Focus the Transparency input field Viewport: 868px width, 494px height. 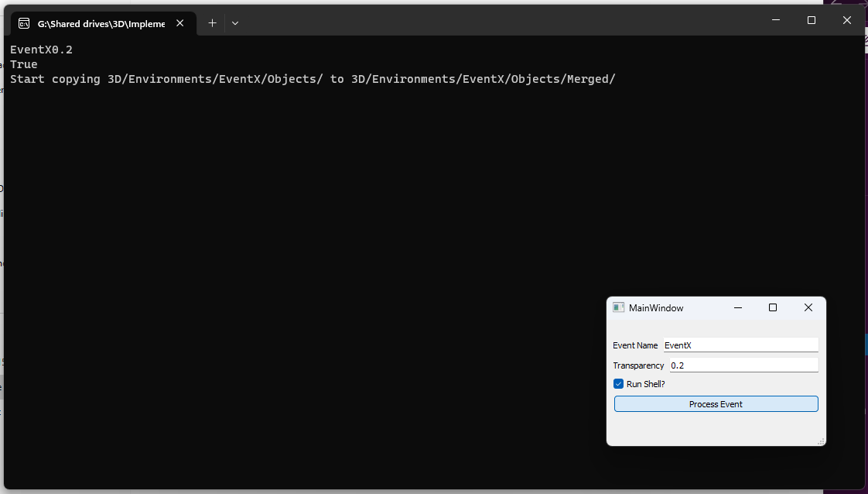pos(744,365)
